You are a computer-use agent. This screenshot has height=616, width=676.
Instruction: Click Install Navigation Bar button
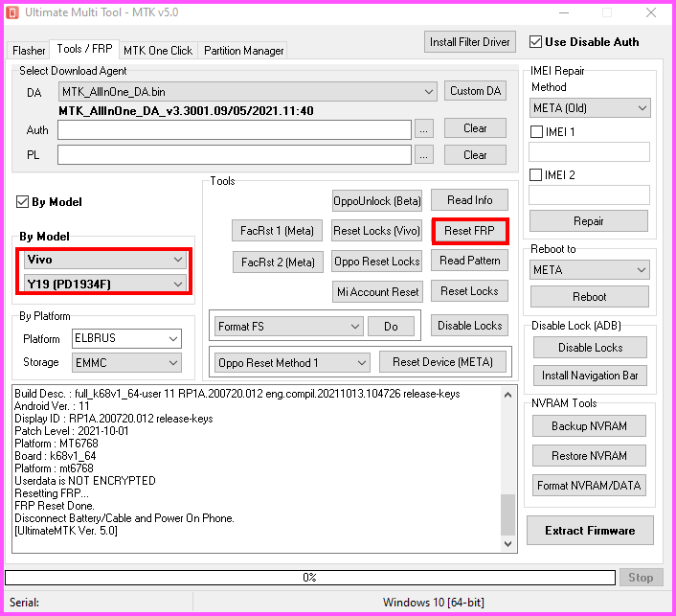pyautogui.click(x=590, y=376)
